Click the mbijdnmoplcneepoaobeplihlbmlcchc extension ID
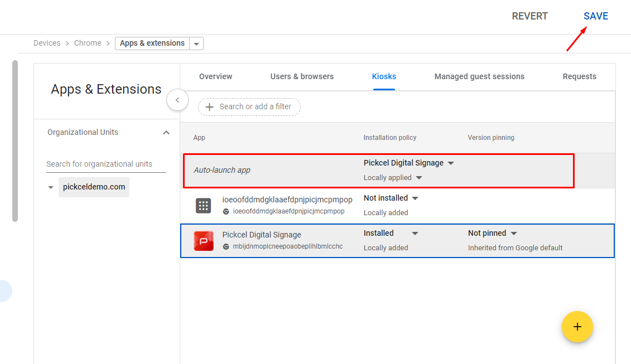 (288, 246)
